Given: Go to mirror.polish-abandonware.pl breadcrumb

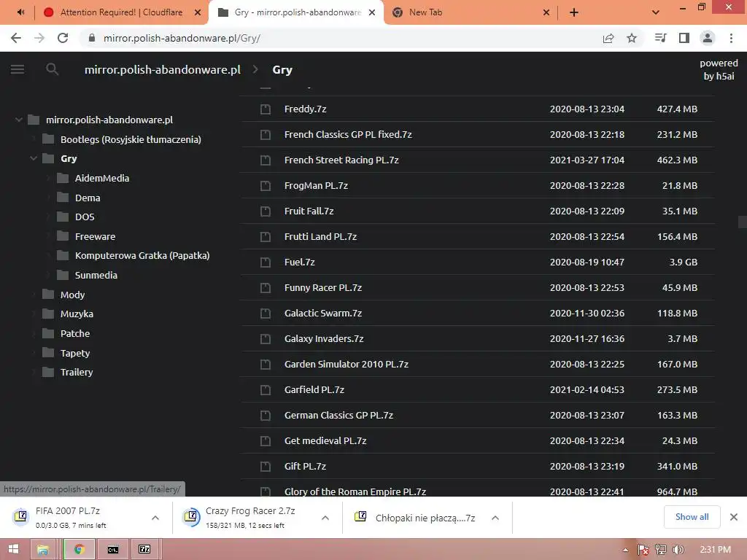Looking at the screenshot, I should coord(163,69).
